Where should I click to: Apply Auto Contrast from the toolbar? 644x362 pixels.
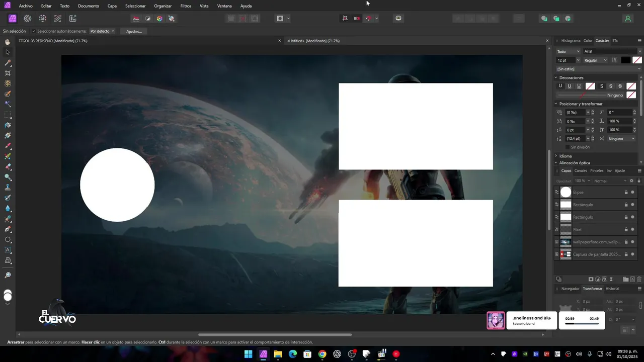click(148, 19)
